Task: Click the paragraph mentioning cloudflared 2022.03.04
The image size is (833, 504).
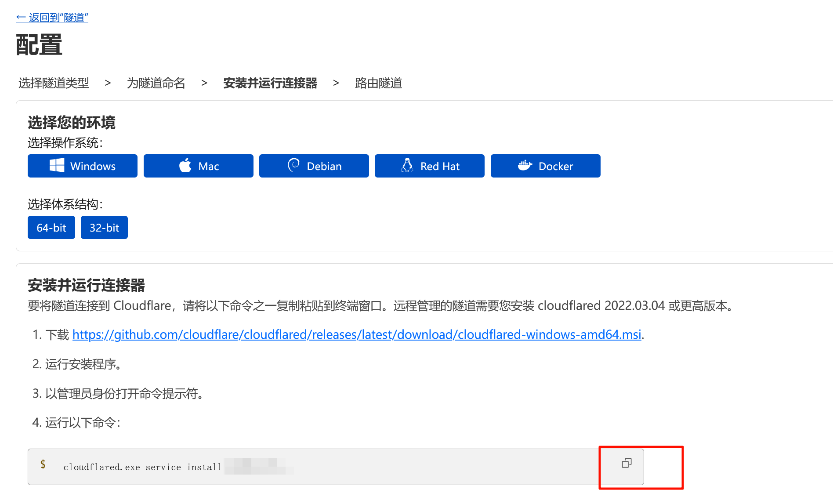Action: (381, 306)
